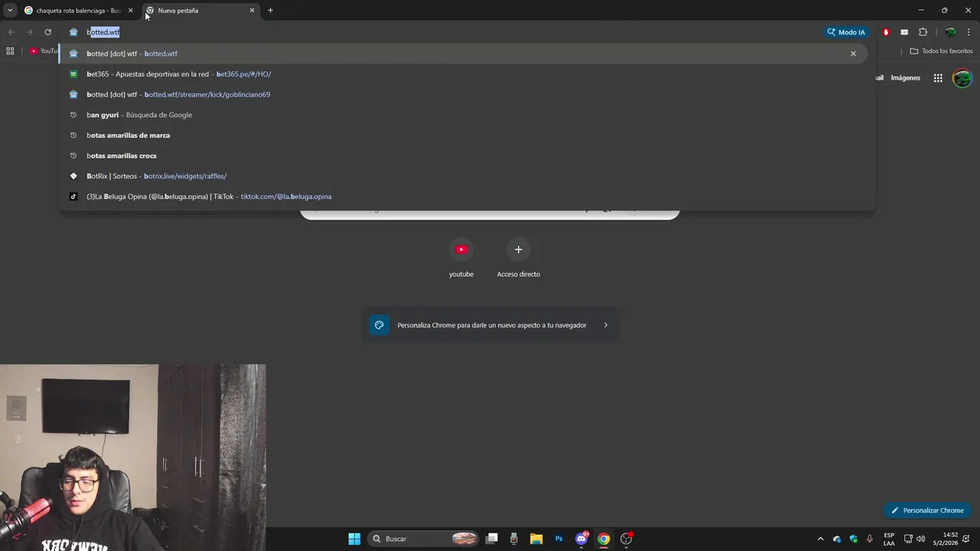980x551 pixels.
Task: Open the Chrome profile avatar in toolbar
Action: coord(950,32)
